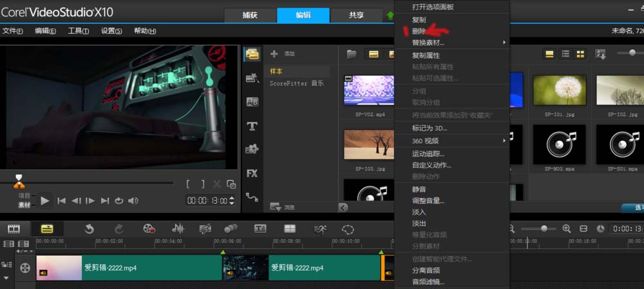Click the timecode stepper arrows
Viewport: 644px width, 289px height.
(232, 201)
